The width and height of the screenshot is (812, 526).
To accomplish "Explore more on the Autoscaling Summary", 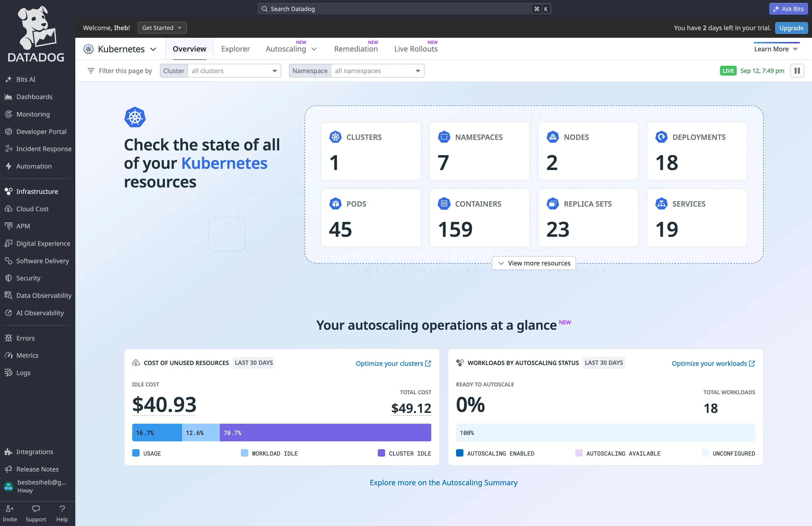I will [x=444, y=483].
